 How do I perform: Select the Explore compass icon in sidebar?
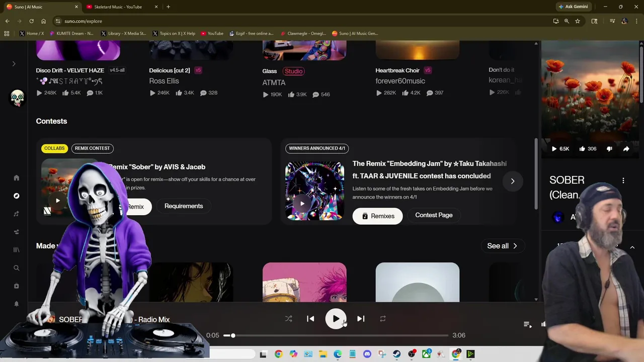click(x=16, y=196)
